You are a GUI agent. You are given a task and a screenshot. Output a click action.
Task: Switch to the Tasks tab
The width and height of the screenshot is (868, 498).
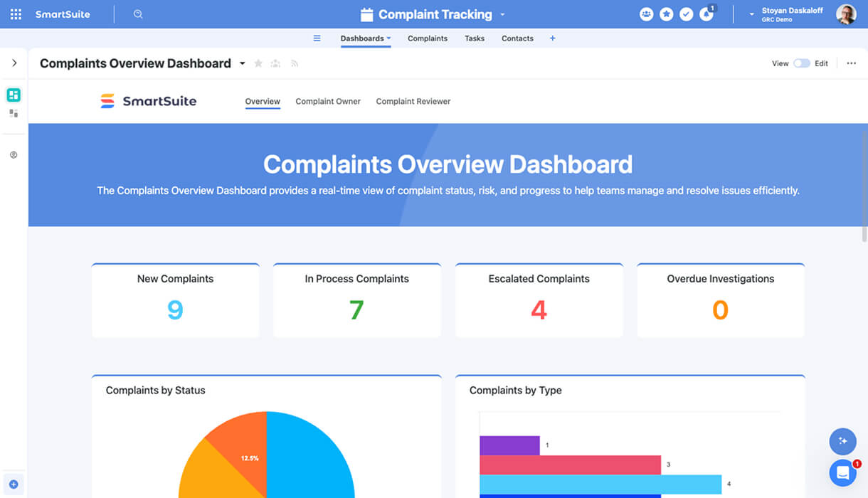click(475, 38)
